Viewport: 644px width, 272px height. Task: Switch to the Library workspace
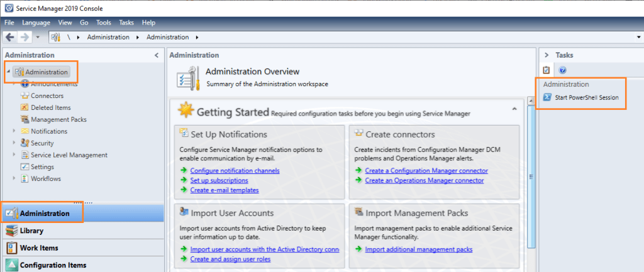pyautogui.click(x=82, y=231)
